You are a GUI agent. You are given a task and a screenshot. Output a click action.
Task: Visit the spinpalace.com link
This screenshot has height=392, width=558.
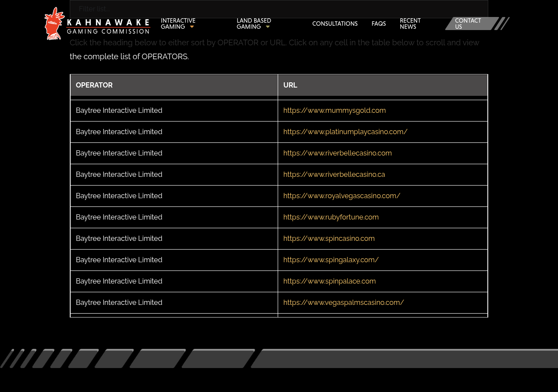point(330,281)
